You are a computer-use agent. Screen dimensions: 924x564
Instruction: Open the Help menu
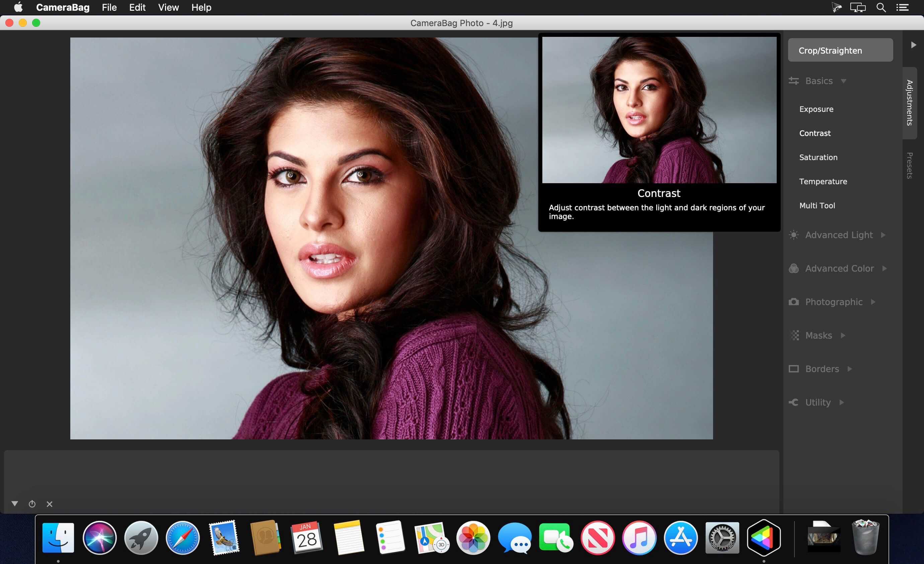click(202, 7)
